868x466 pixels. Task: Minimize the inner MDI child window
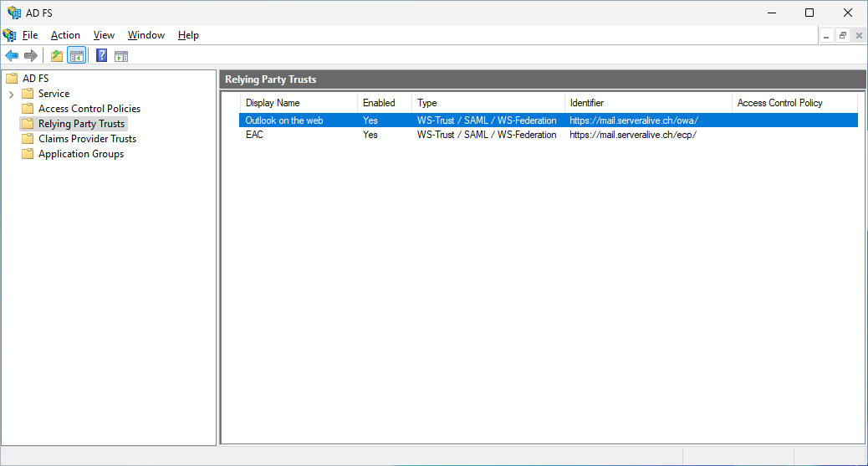pos(826,35)
